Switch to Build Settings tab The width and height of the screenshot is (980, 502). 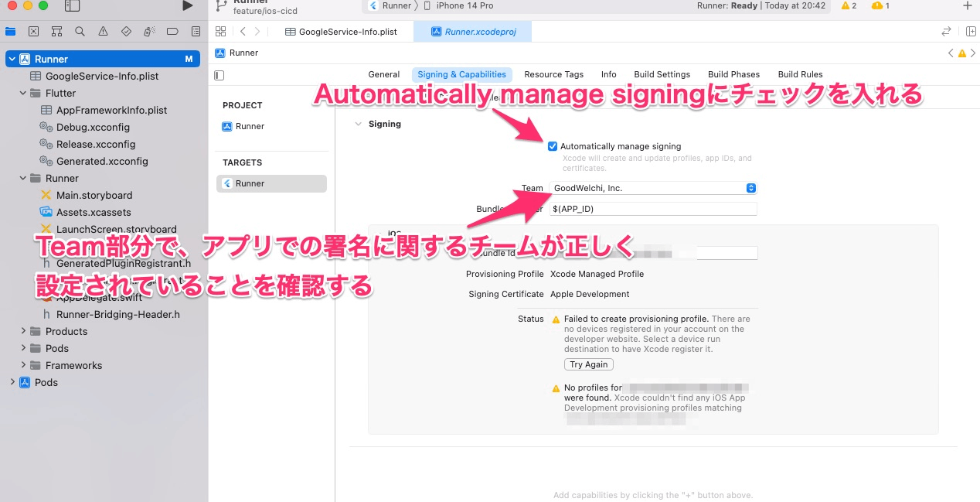click(662, 74)
